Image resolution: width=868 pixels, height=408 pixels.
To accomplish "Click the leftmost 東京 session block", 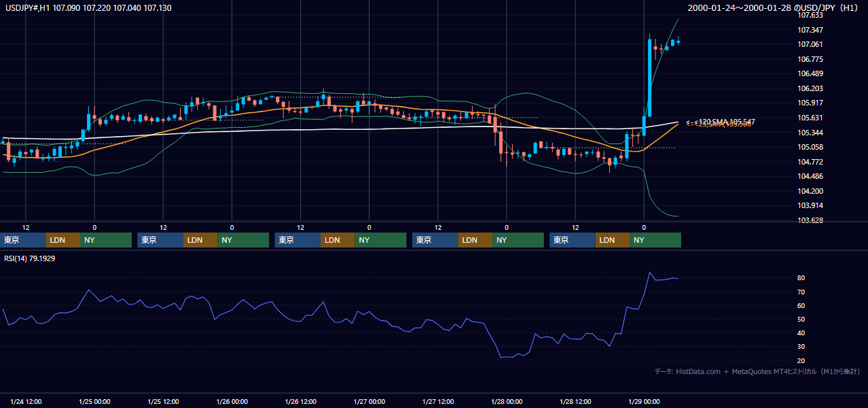I will (23, 240).
